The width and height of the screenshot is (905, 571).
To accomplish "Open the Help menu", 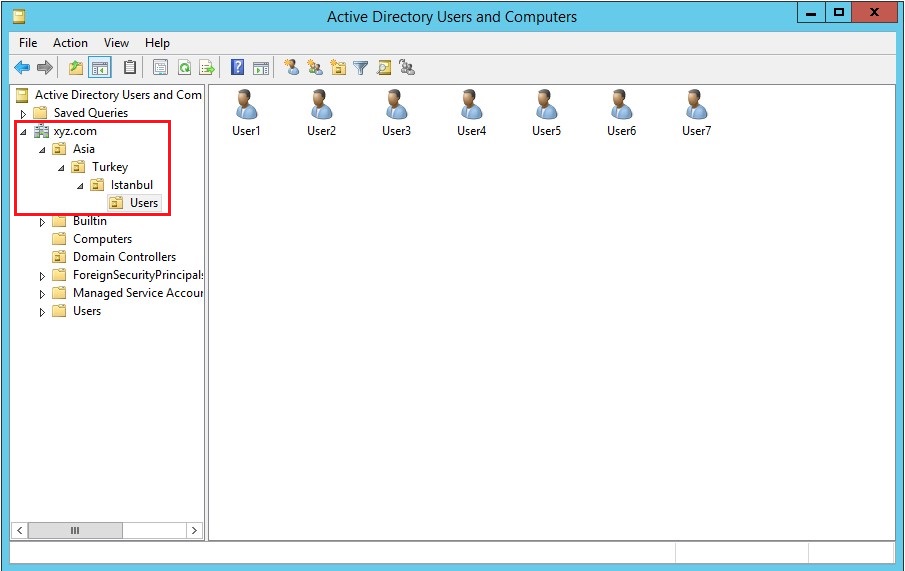I will click(x=157, y=43).
